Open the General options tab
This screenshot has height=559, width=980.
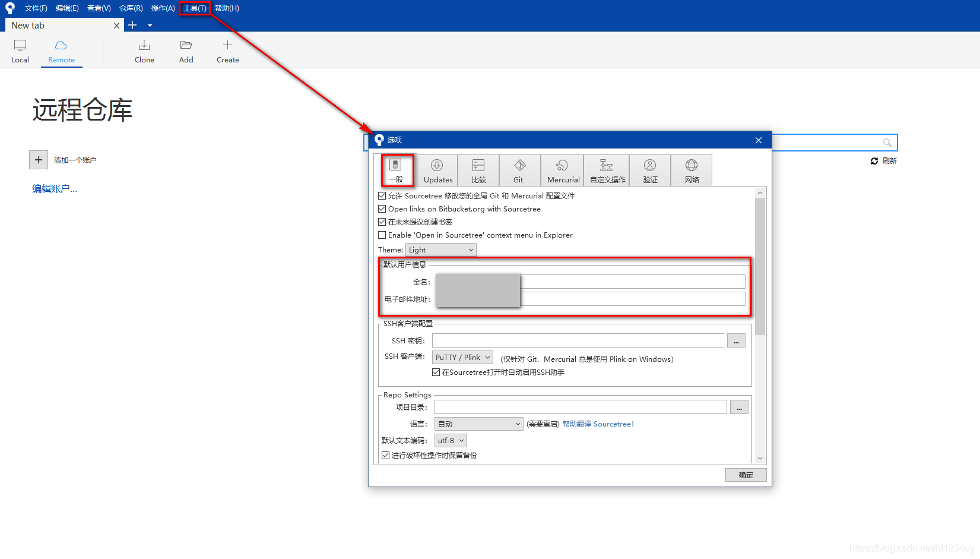pyautogui.click(x=396, y=170)
